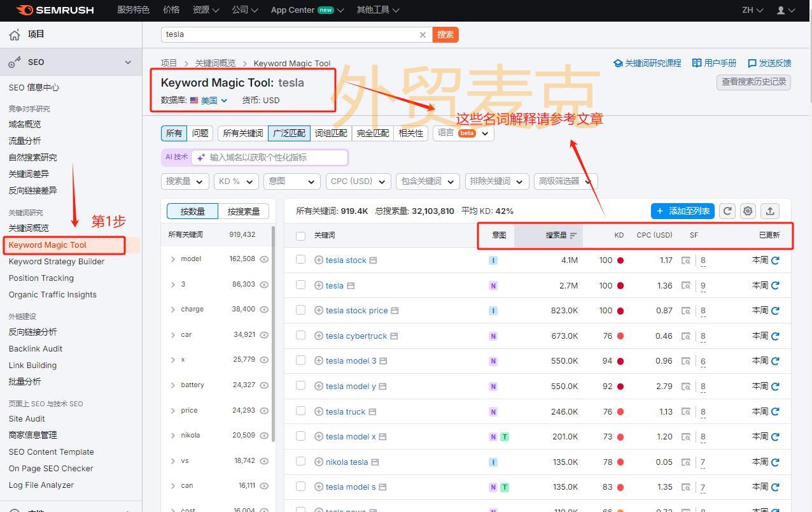
Task: Check the select-all keywords header checkbox
Action: click(300, 235)
